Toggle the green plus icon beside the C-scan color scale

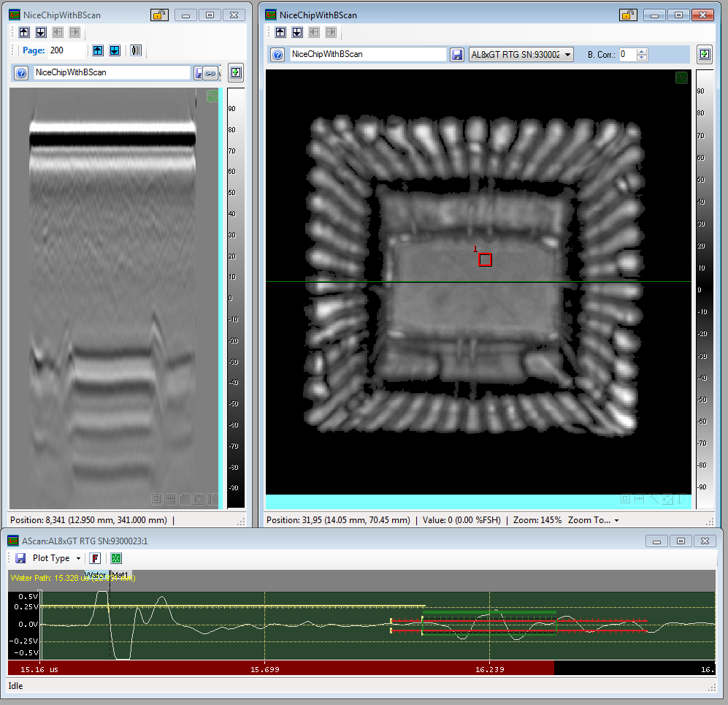pyautogui.click(x=705, y=54)
